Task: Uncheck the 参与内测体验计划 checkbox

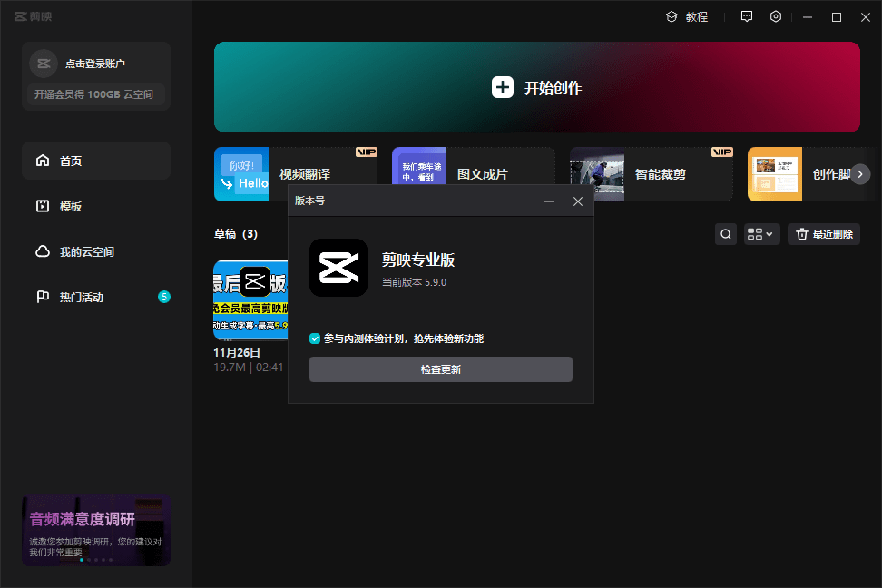Action: coord(315,338)
